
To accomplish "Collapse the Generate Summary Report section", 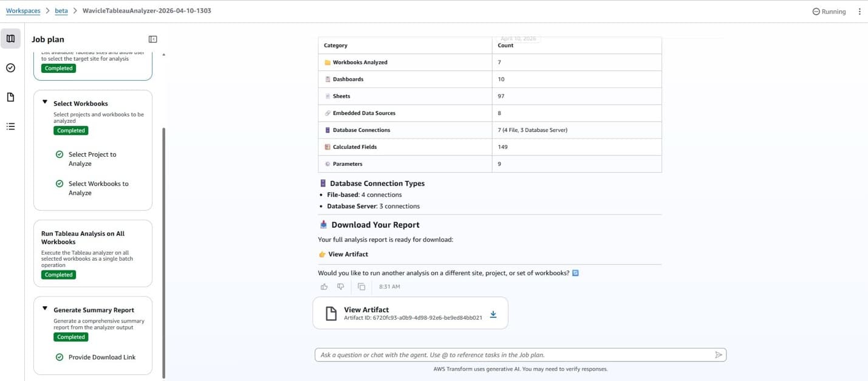I will [x=45, y=309].
